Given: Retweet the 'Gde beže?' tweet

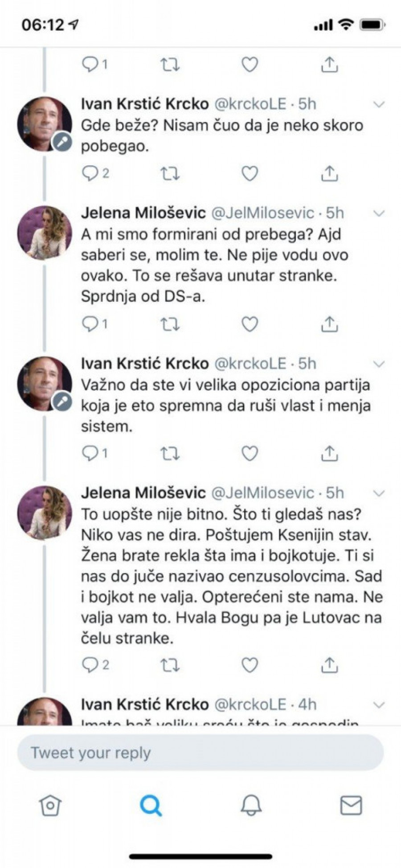Looking at the screenshot, I should tap(169, 173).
